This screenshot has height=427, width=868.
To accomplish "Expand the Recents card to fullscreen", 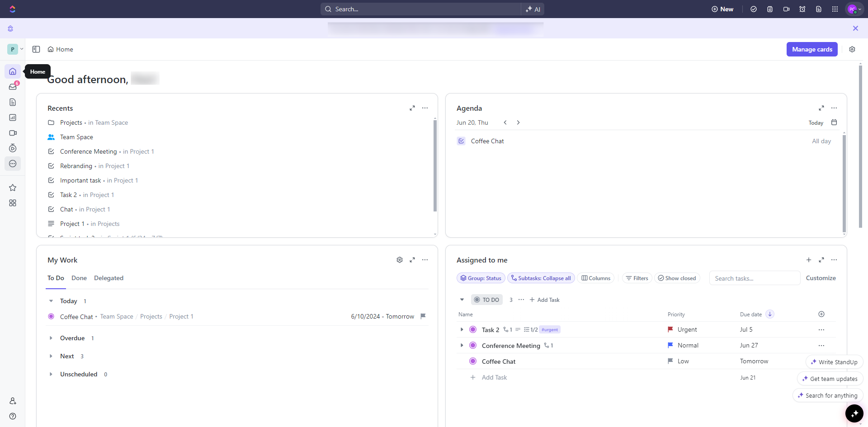I will [412, 108].
